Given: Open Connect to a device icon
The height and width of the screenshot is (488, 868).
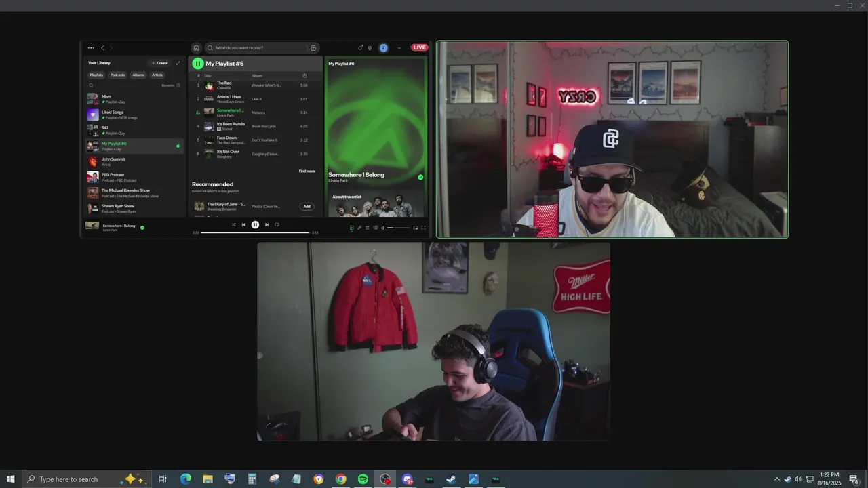Looking at the screenshot, I should click(375, 228).
